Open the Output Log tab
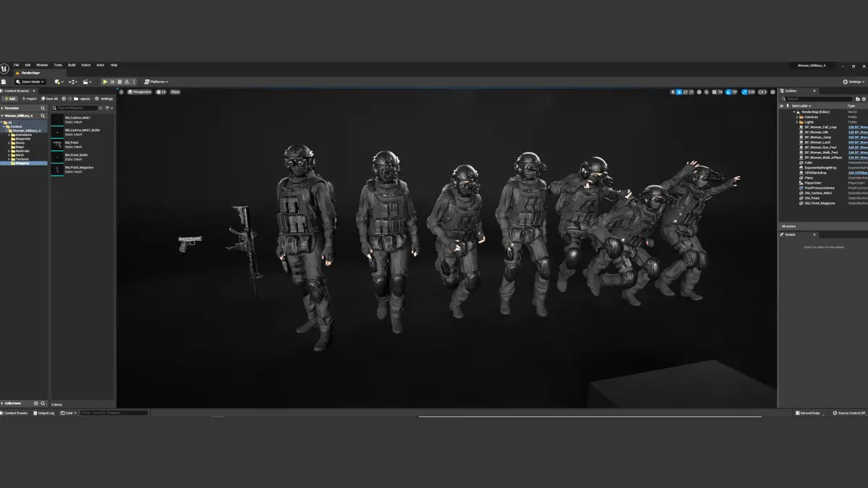The image size is (868, 488). [43, 413]
